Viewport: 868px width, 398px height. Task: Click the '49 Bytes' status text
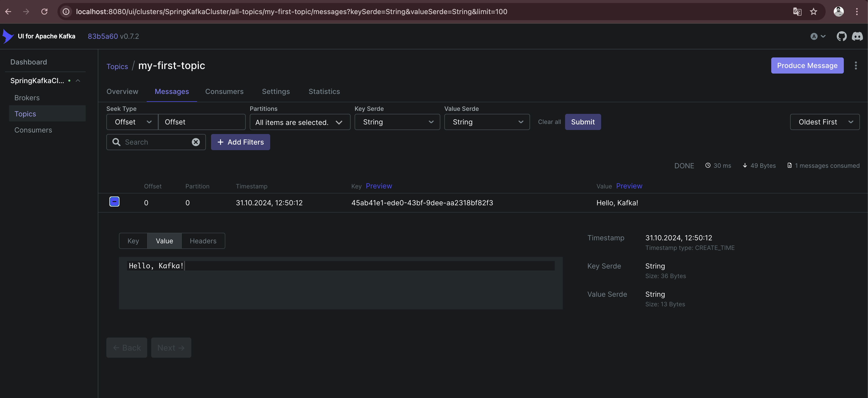point(763,166)
